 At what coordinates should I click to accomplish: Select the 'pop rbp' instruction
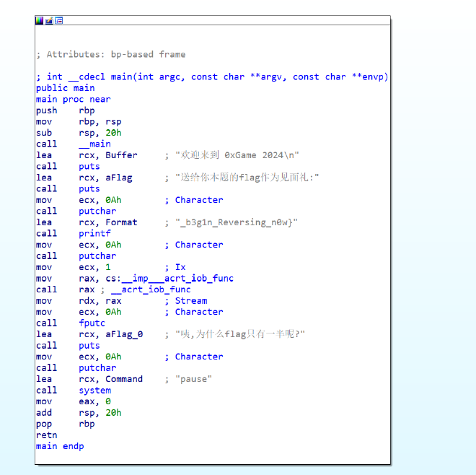tap(65, 424)
